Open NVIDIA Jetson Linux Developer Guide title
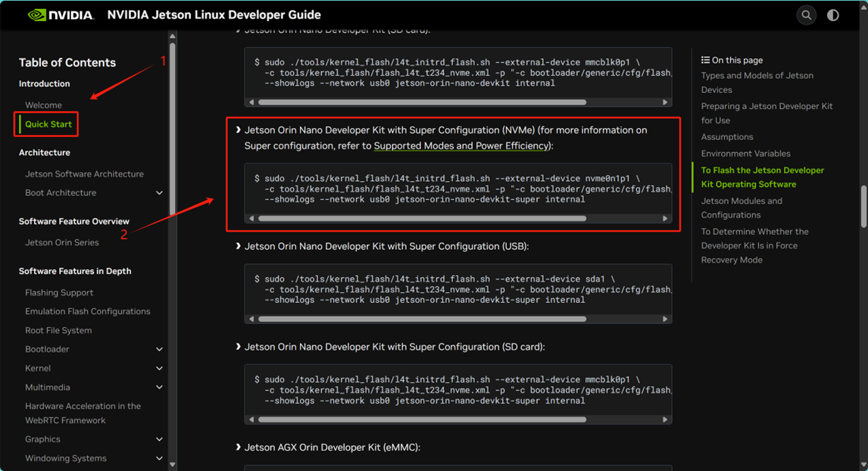This screenshot has width=868, height=471. pos(214,15)
